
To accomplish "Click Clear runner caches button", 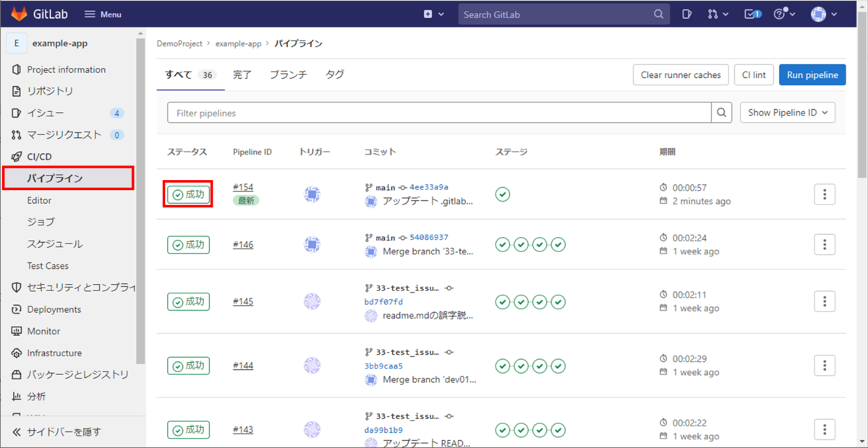I will [681, 75].
